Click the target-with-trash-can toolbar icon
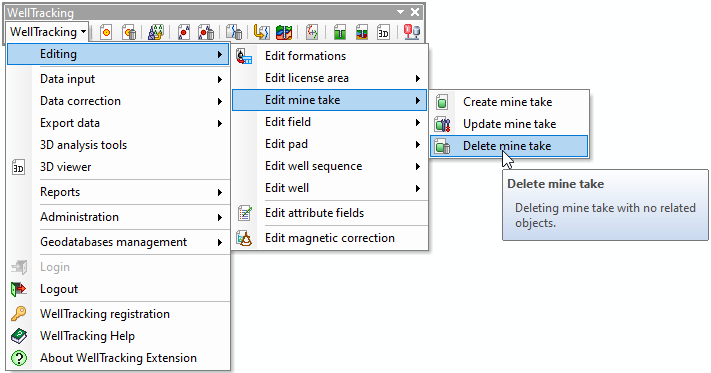The width and height of the screenshot is (711, 373). pos(129,32)
